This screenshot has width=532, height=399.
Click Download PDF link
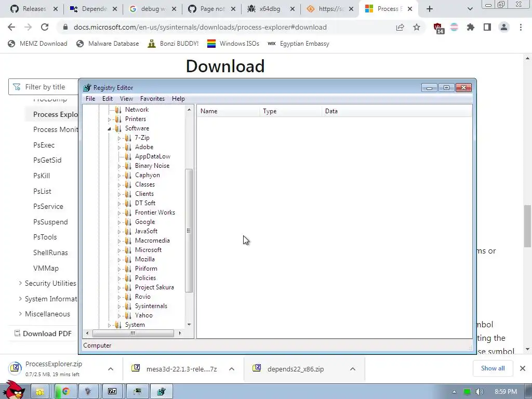43,334
